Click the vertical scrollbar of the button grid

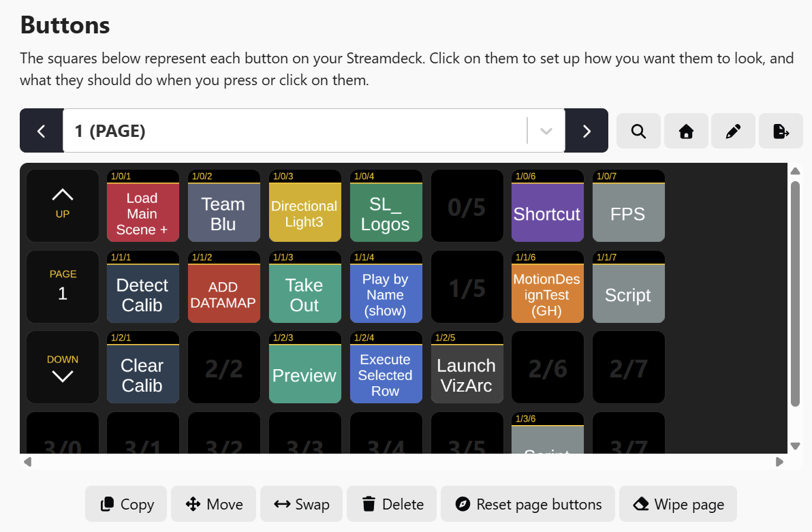tap(795, 293)
